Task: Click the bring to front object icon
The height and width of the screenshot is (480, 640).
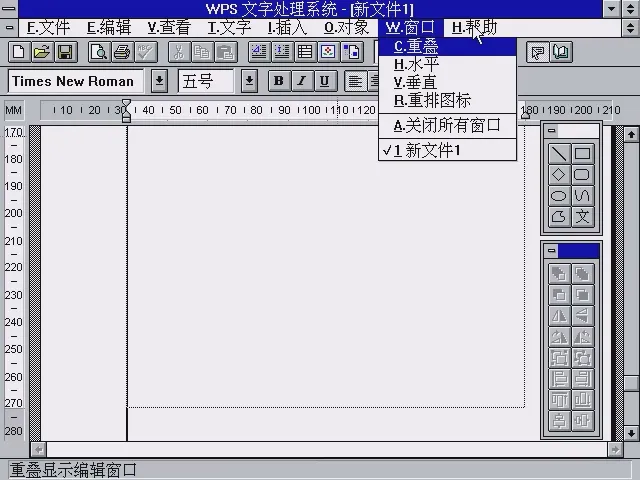Action: coord(559,273)
